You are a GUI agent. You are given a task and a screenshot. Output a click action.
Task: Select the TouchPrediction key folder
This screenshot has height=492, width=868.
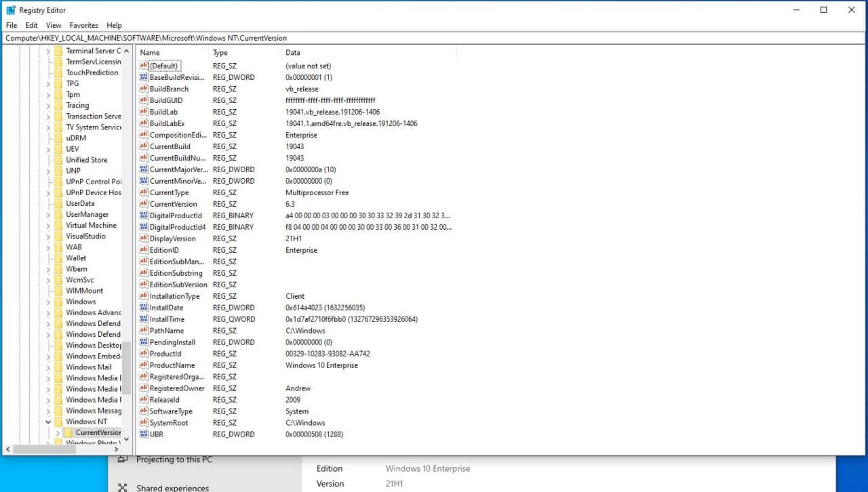[58, 73]
